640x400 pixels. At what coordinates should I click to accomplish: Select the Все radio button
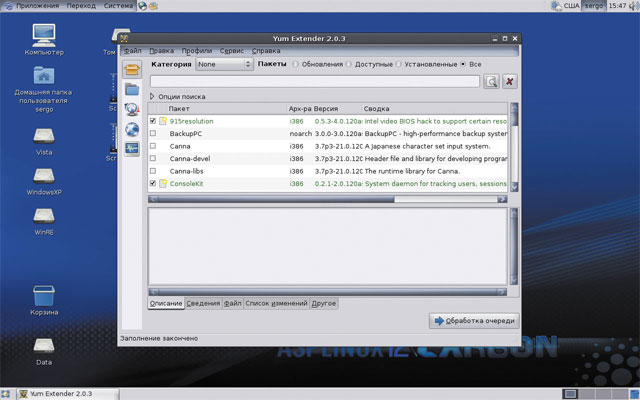[463, 64]
